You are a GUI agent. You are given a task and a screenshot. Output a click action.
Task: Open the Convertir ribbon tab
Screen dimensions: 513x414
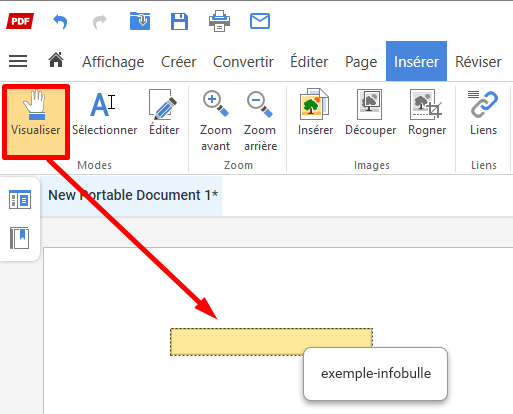243,62
